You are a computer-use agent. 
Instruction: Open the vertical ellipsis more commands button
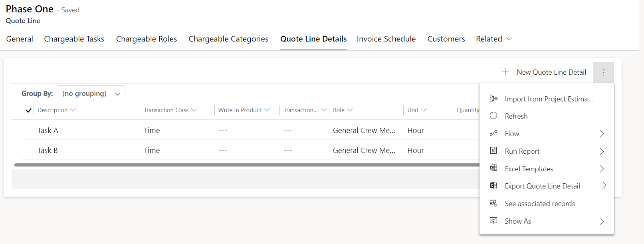pyautogui.click(x=603, y=72)
